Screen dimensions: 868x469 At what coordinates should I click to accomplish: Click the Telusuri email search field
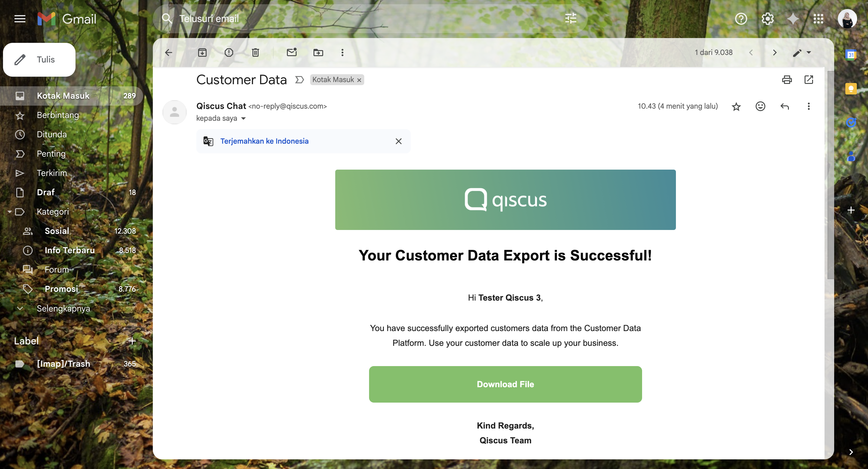click(370, 18)
